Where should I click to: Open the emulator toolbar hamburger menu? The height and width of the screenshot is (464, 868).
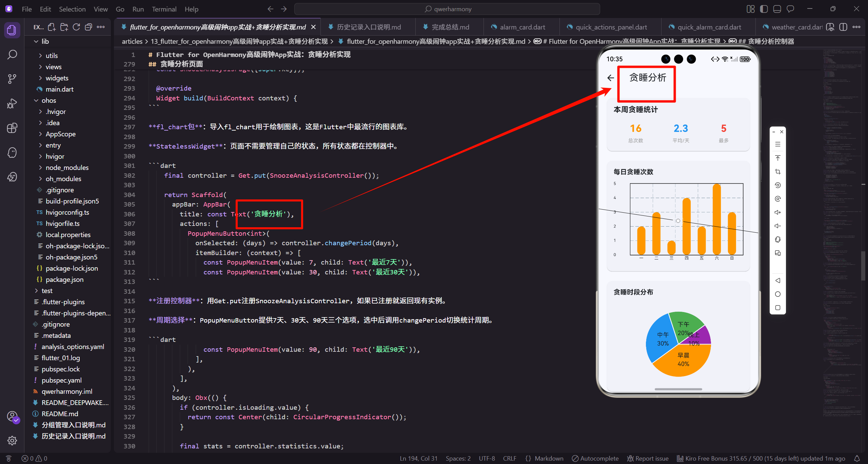tap(778, 144)
